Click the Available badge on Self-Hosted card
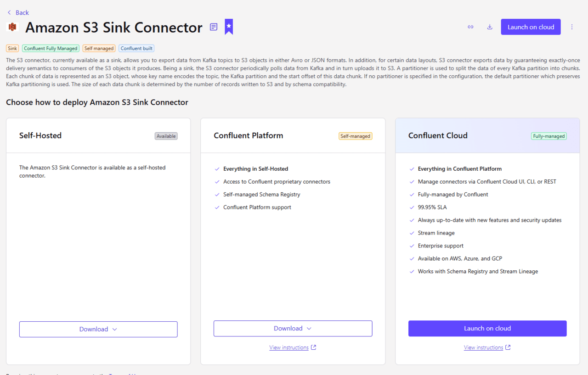This screenshot has width=588, height=375. tap(166, 136)
